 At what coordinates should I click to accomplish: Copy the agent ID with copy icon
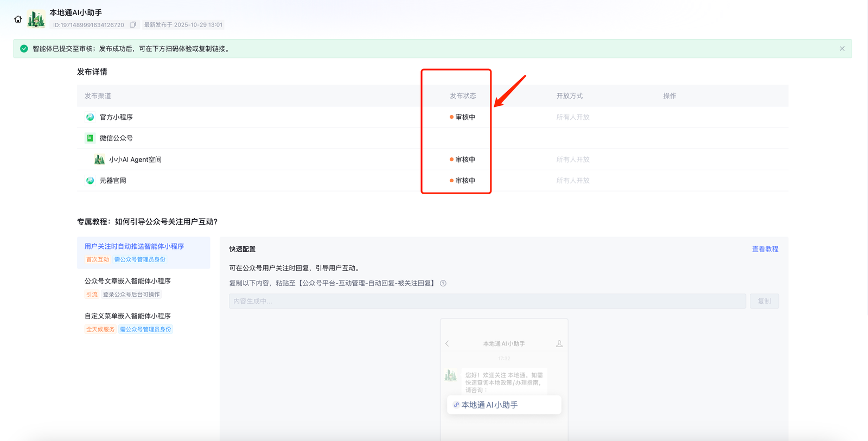click(132, 25)
